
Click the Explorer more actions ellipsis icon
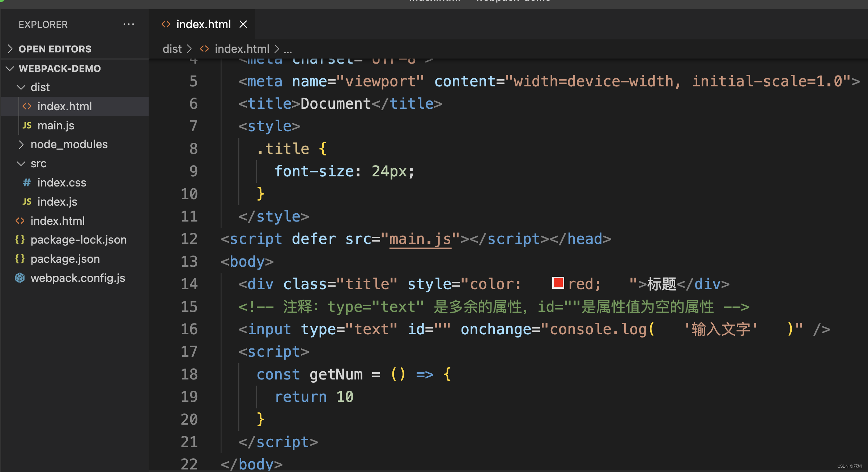pyautogui.click(x=128, y=24)
